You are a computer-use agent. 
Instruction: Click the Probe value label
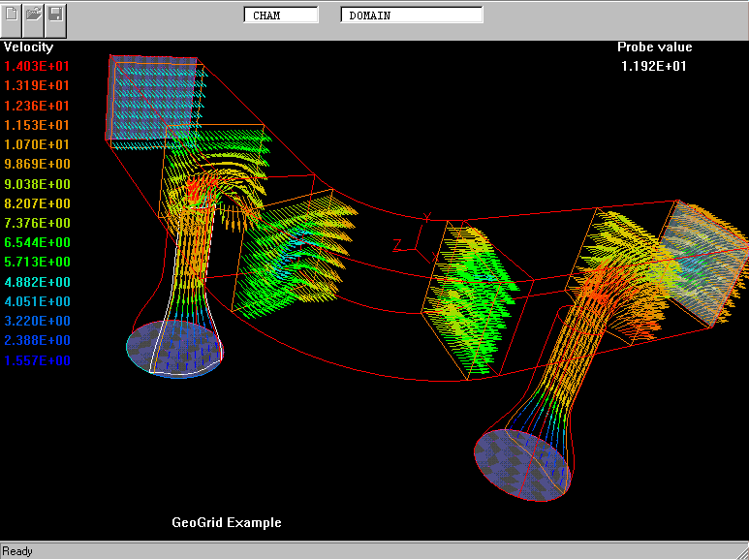tap(655, 47)
